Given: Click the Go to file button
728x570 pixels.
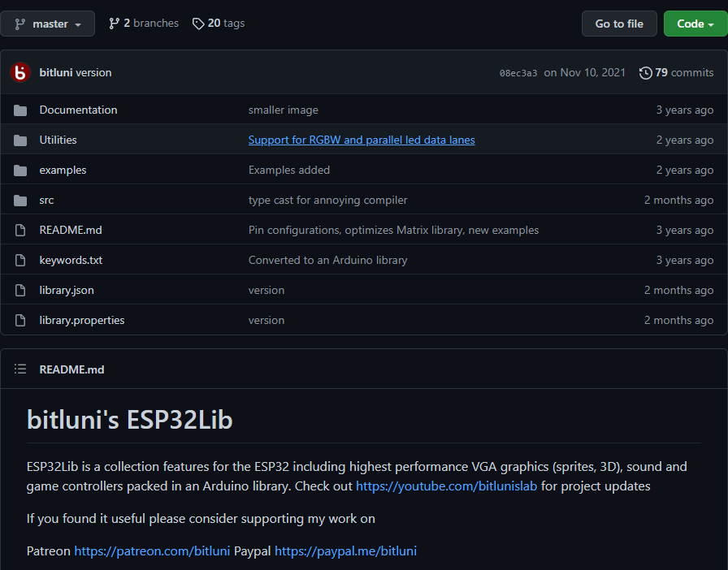Looking at the screenshot, I should tap(619, 24).
